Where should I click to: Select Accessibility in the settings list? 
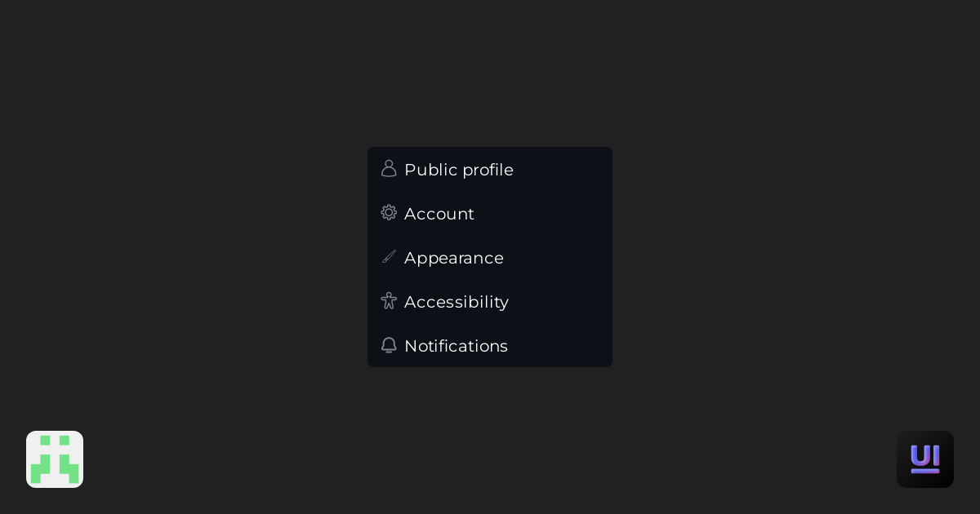coord(456,302)
